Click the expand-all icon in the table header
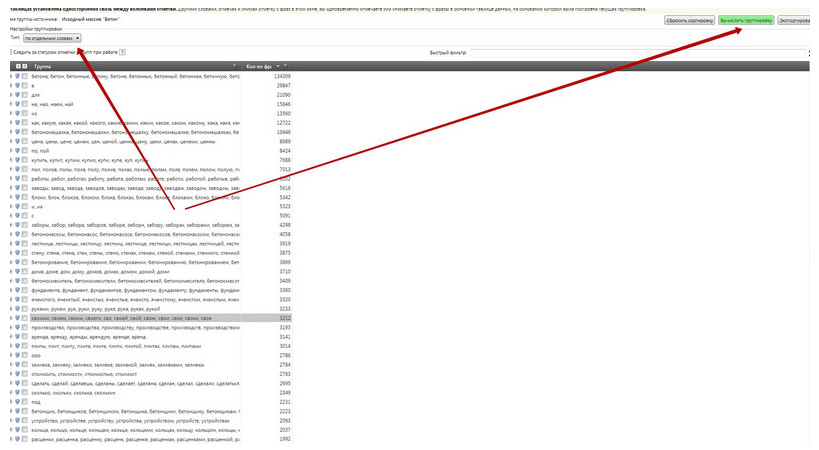Image resolution: width=819 pixels, height=450 pixels. 18,66
